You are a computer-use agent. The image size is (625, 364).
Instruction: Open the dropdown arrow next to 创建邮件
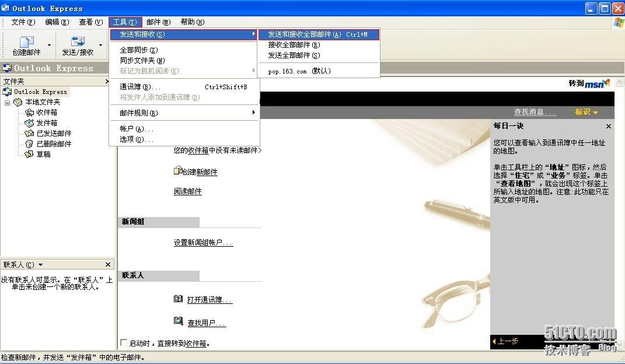point(49,45)
